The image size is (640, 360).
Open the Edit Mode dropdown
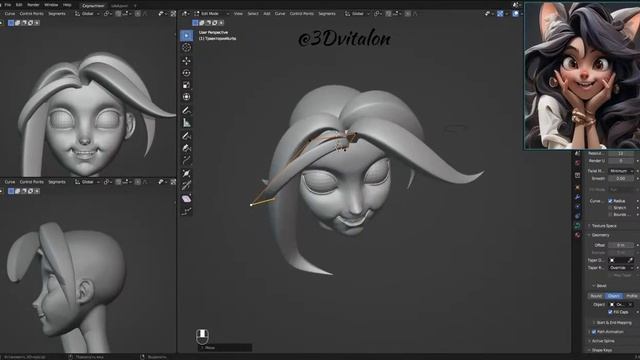(212, 13)
